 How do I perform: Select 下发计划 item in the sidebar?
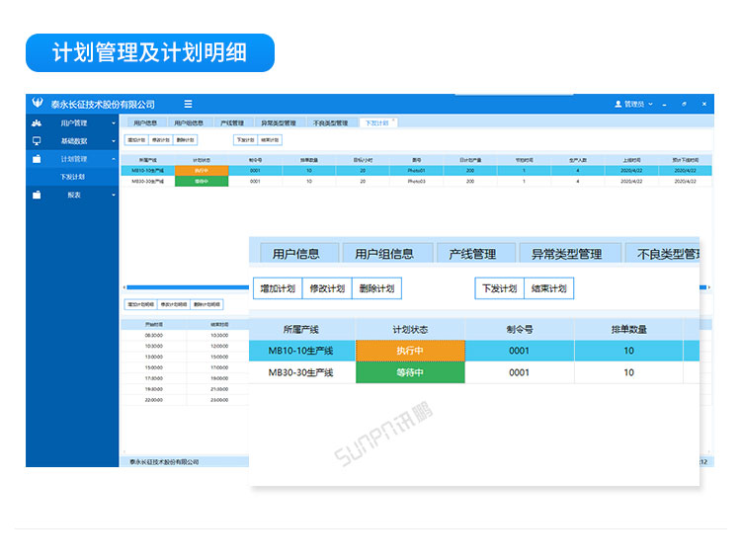[x=73, y=177]
